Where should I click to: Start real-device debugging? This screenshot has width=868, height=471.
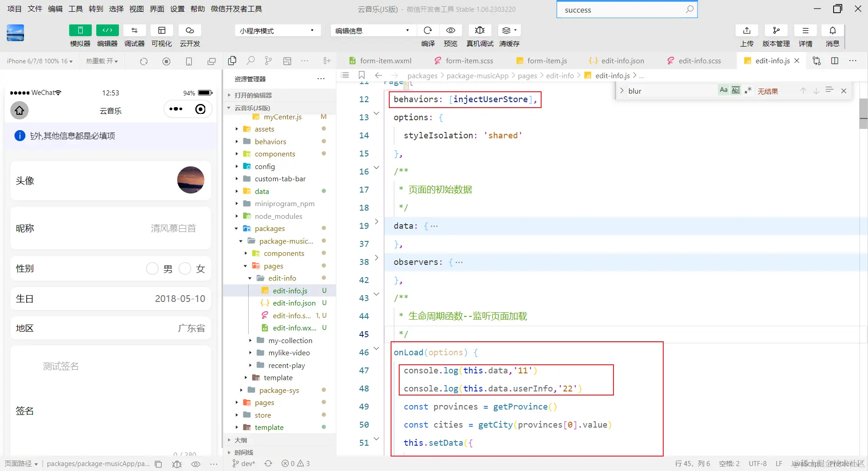pyautogui.click(x=480, y=30)
